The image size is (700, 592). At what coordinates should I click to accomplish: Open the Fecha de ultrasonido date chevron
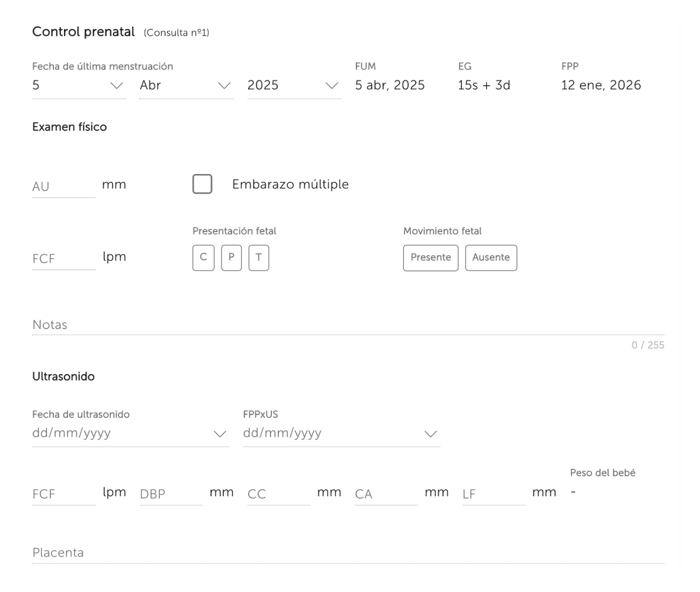click(x=220, y=433)
